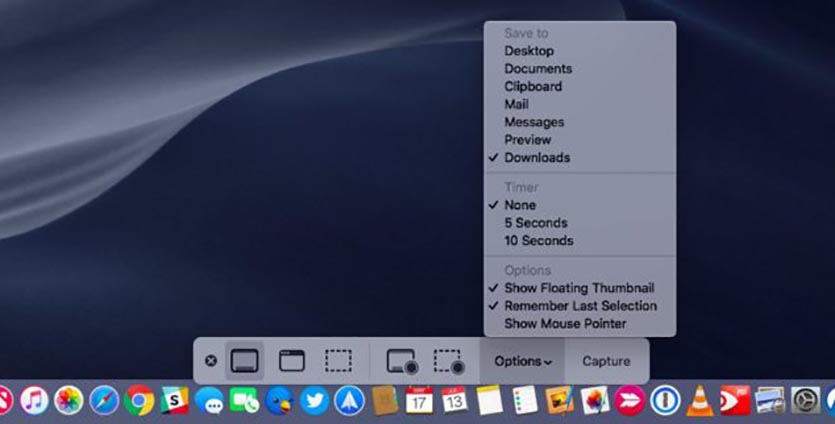Set timer to 10 Seconds
This screenshot has width=835, height=424.
click(x=538, y=241)
